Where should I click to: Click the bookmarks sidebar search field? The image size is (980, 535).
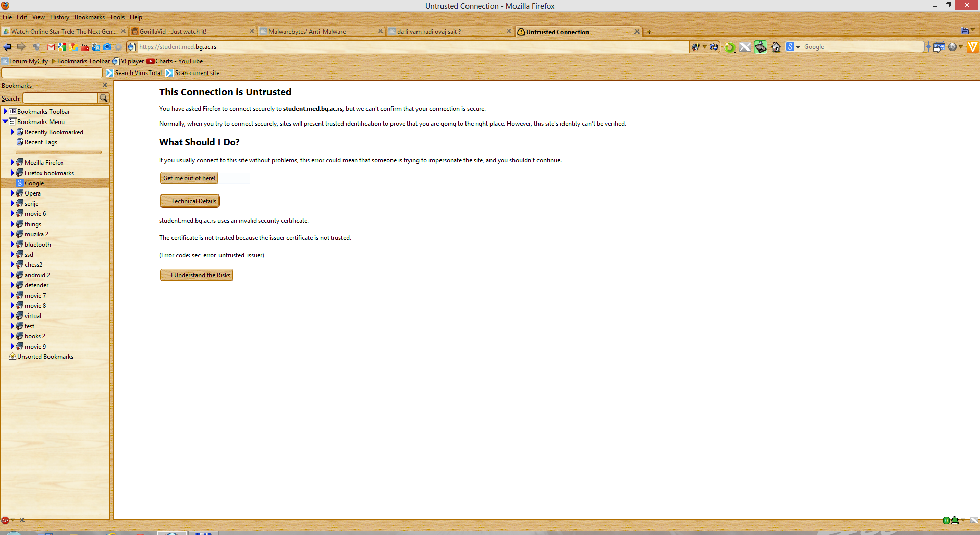[61, 98]
